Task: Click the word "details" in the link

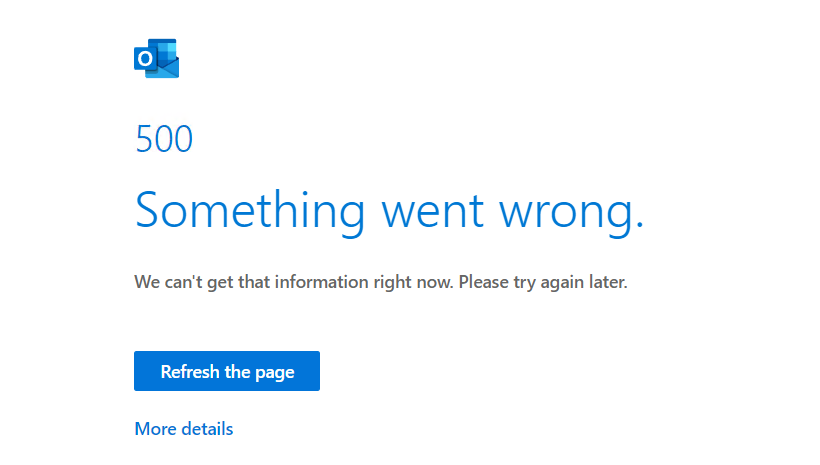Action: 208,429
